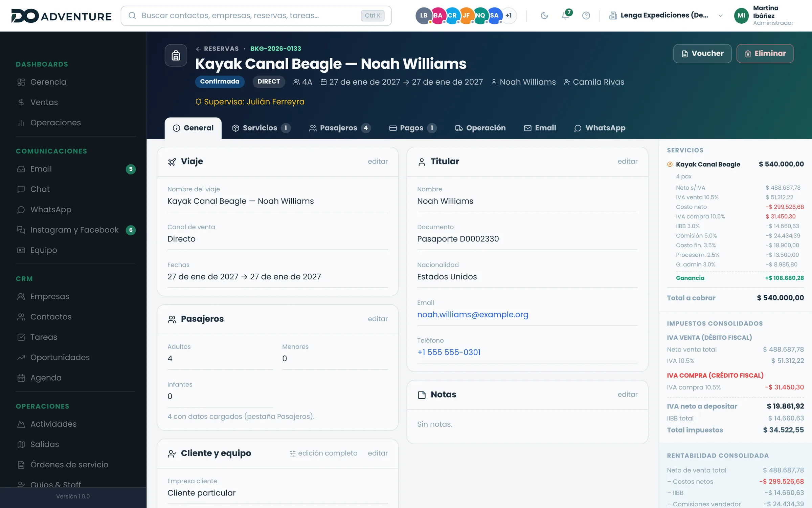
Task: Click the +1 555 555-0301 phone link
Action: coord(449,352)
